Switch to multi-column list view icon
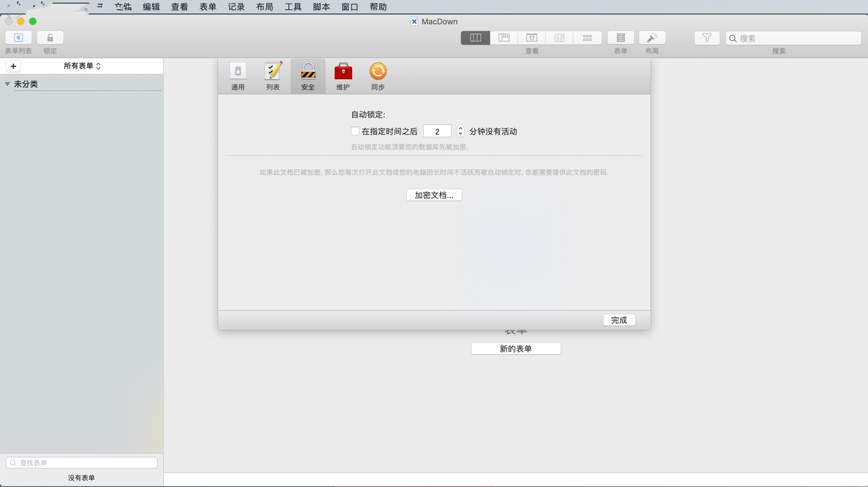This screenshot has width=868, height=487. pos(475,37)
